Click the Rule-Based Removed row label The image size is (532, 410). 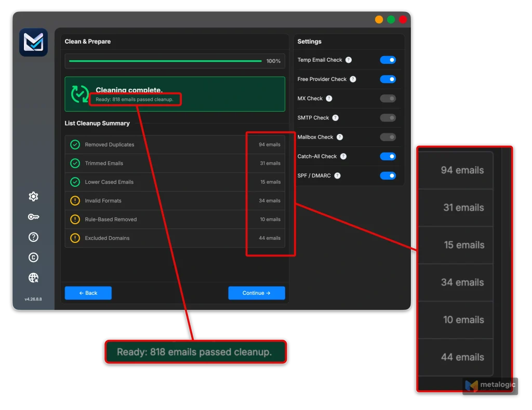point(111,219)
